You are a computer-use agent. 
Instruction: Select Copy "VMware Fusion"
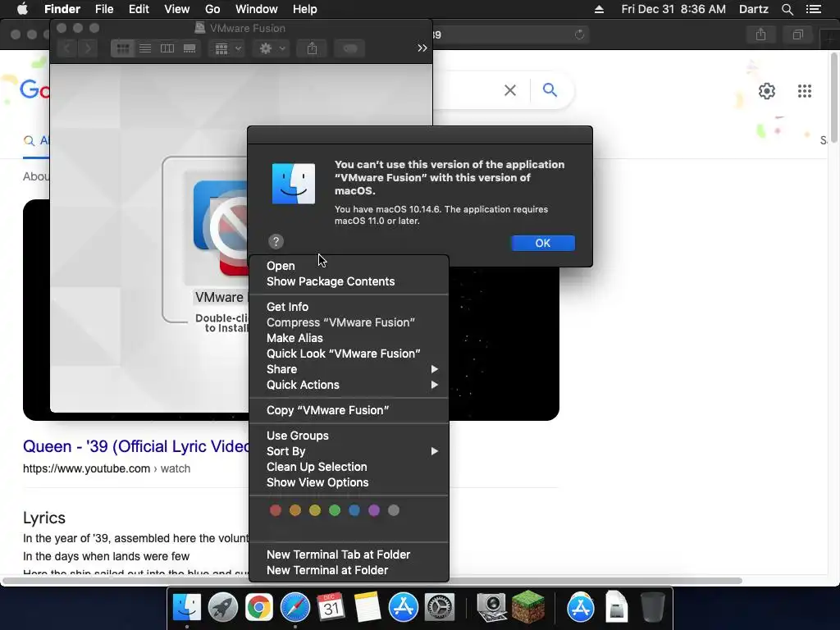(349, 410)
